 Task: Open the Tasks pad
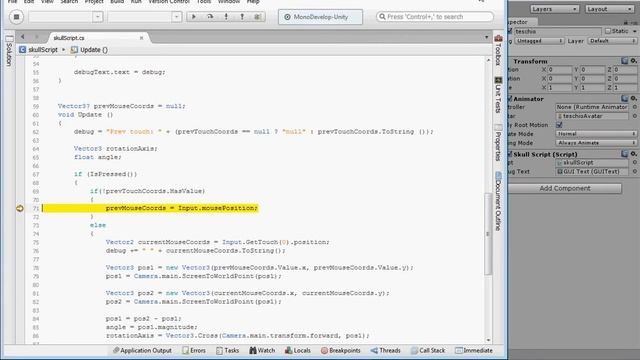227,350
